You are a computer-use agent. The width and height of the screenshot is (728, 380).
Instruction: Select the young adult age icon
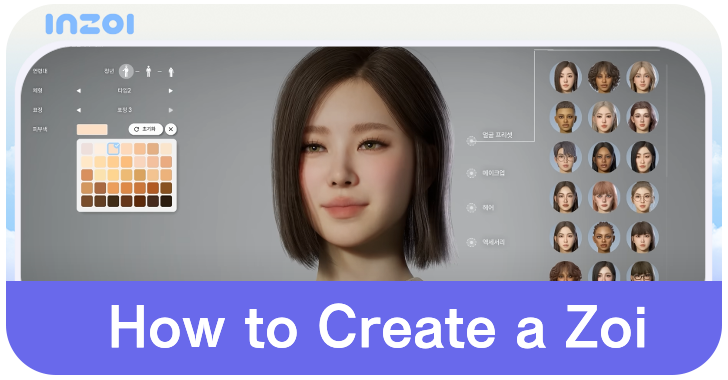(x=126, y=72)
